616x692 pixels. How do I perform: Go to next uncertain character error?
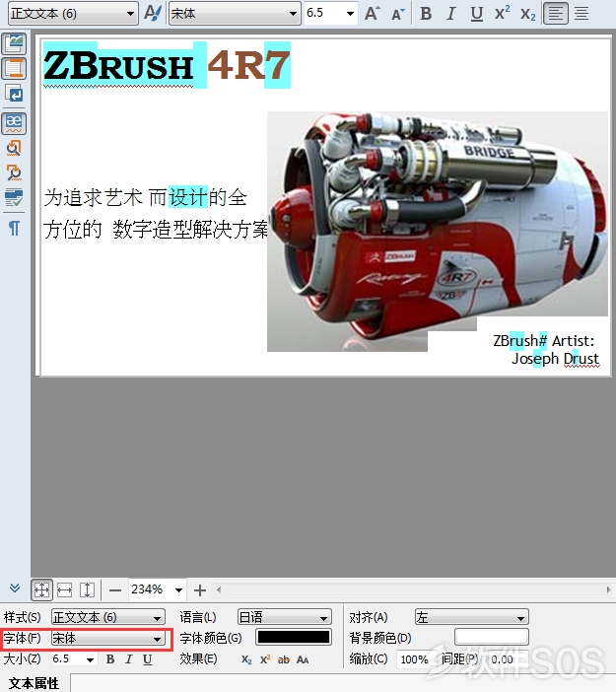[14, 173]
